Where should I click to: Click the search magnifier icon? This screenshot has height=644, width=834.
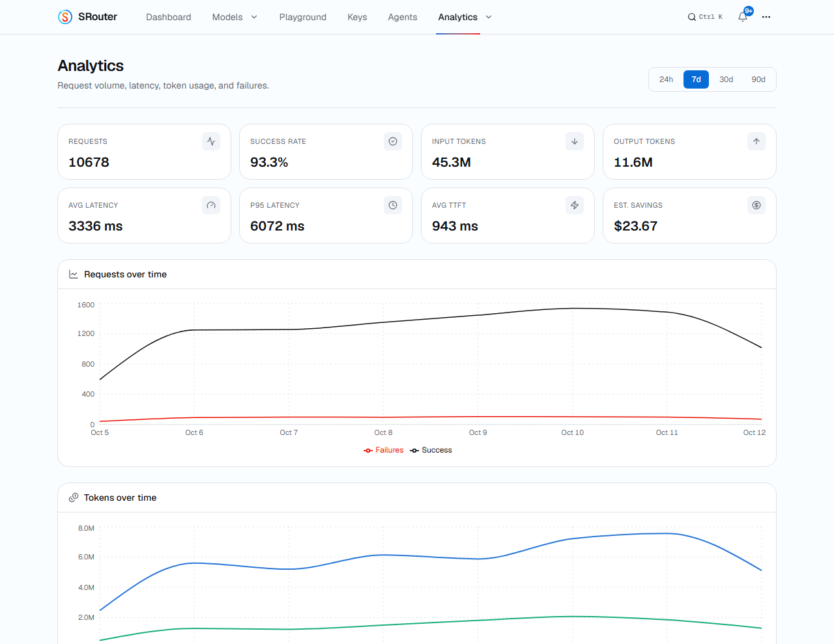click(x=692, y=17)
